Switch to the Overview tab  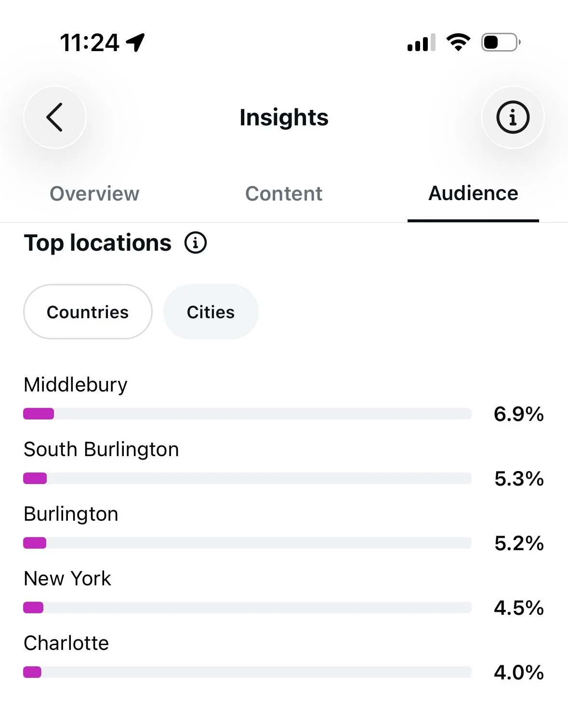pyautogui.click(x=94, y=193)
